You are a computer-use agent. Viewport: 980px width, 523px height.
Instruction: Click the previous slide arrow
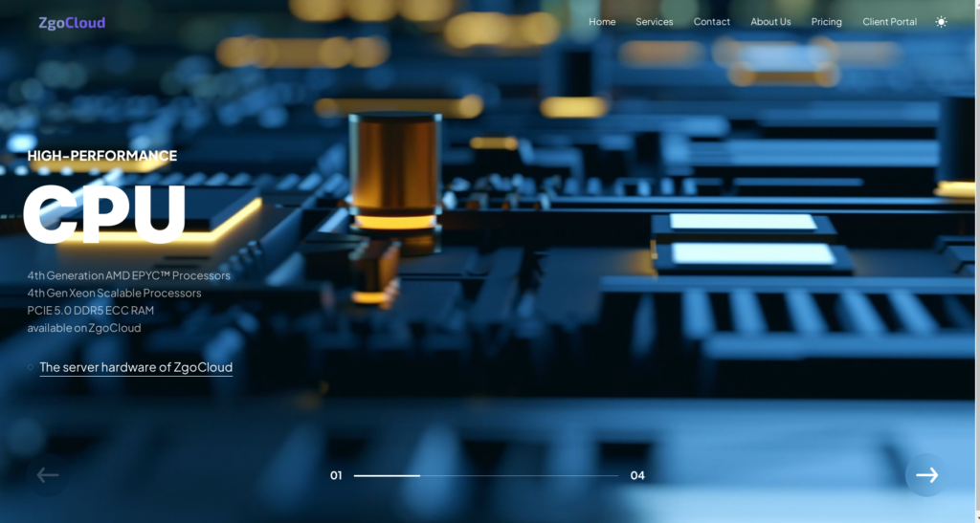pyautogui.click(x=48, y=475)
